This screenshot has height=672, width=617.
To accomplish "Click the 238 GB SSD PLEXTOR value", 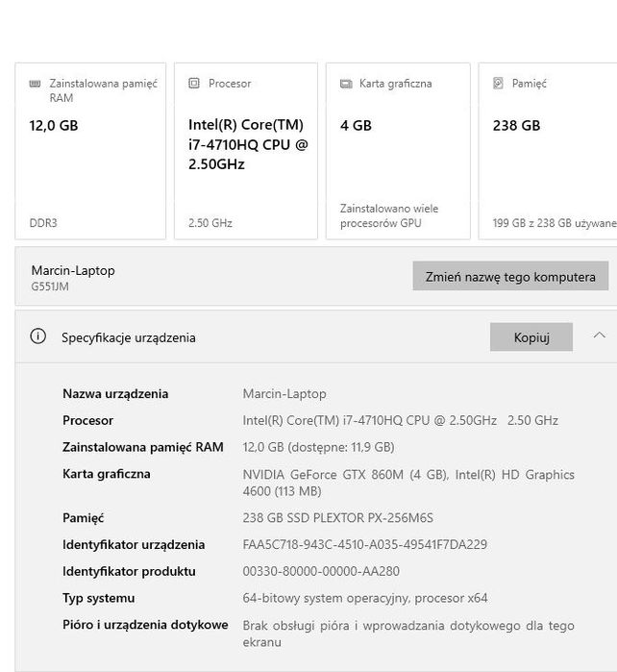I will coord(337,517).
